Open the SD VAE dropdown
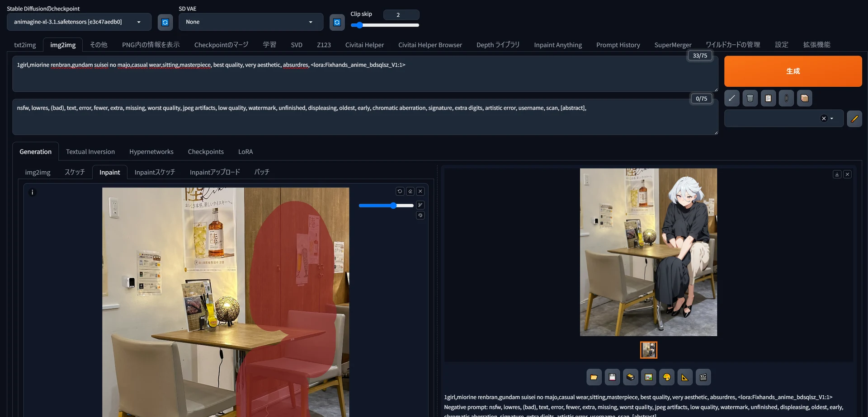868x417 pixels. [x=251, y=22]
